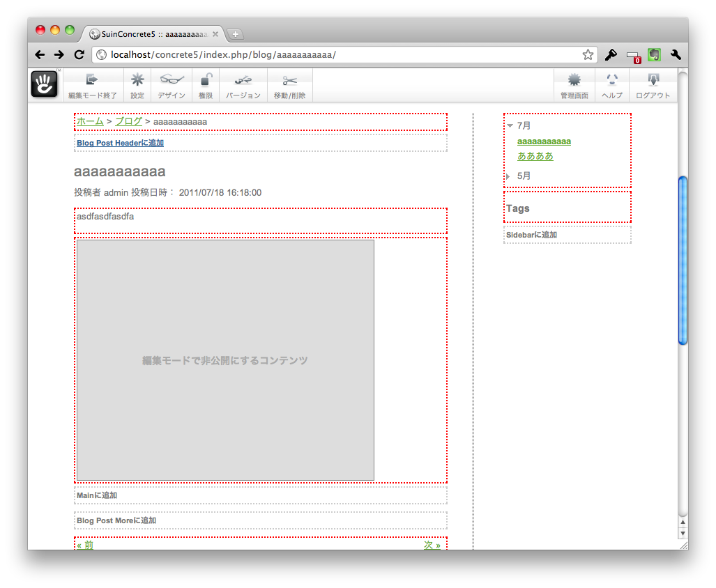716x588 pixels.
Task: Click the concrete5 hand logo icon
Action: tap(45, 84)
